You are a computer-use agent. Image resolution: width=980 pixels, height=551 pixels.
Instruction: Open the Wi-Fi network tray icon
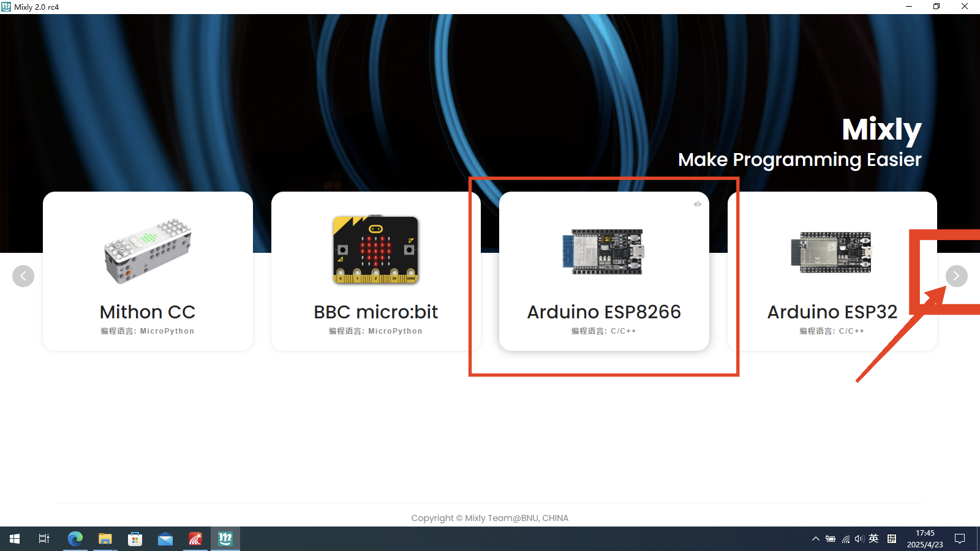point(846,539)
